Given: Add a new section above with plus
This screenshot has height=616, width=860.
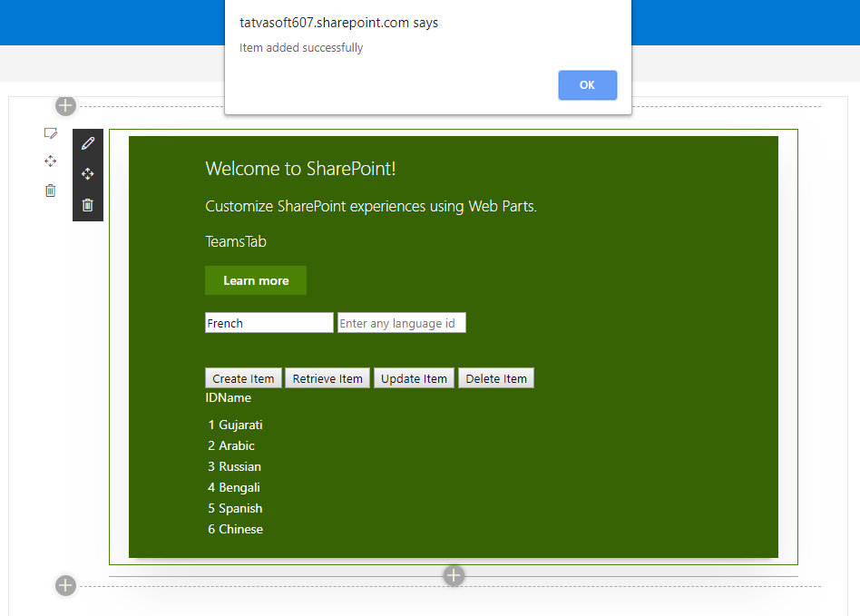Looking at the screenshot, I should (x=65, y=106).
